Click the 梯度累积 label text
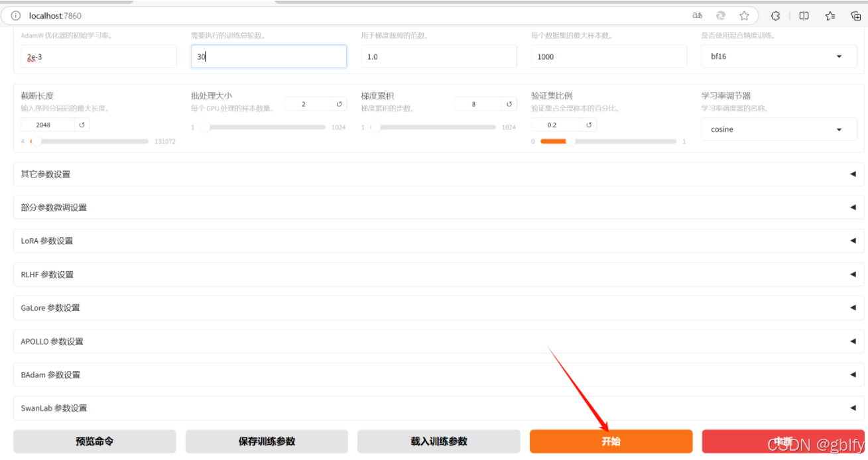The height and width of the screenshot is (460, 868). (x=377, y=96)
